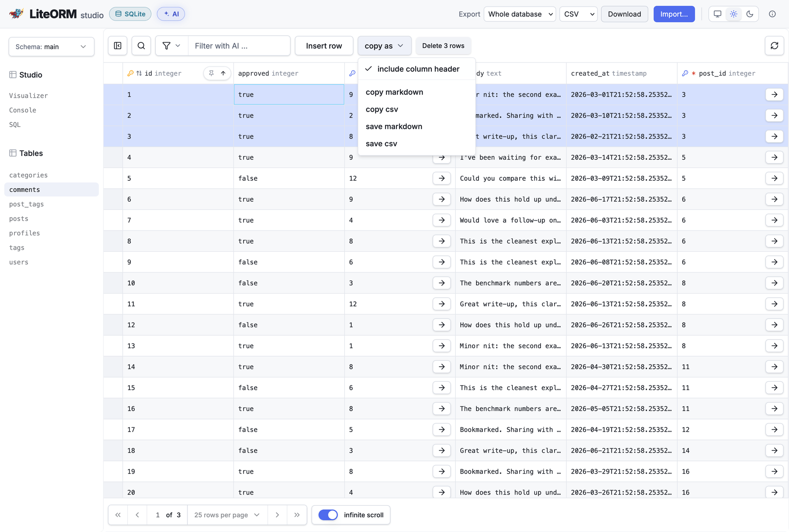Select row 6 via its row gutter
Viewport: 789px width, 532px height.
coord(113,199)
